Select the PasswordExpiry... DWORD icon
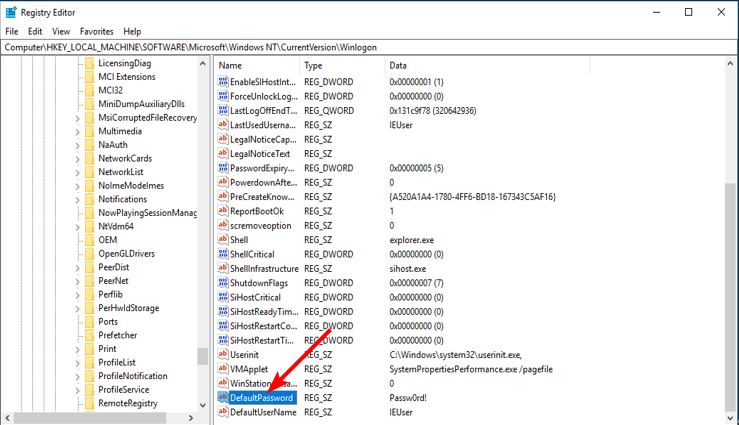Screen dimensions: 739x425 tap(223, 168)
